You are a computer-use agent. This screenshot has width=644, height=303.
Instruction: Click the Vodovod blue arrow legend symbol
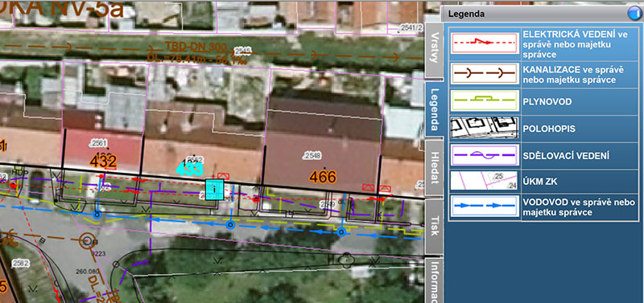(x=484, y=207)
